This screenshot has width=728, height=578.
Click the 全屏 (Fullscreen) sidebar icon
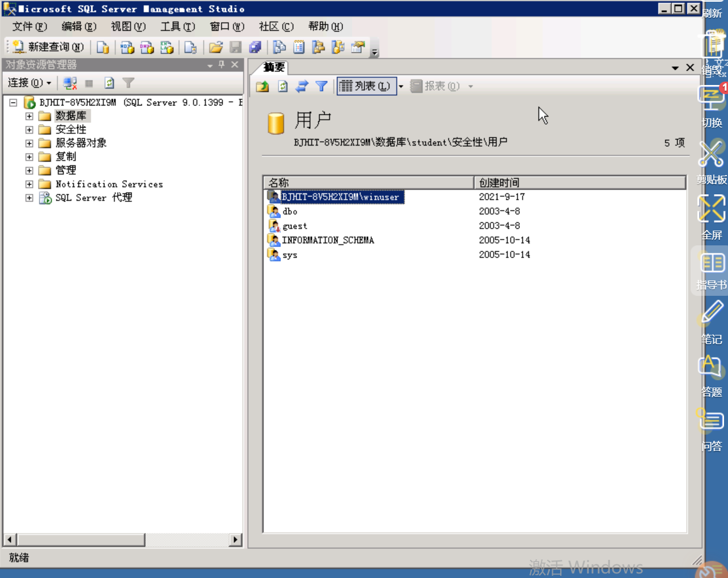[712, 218]
